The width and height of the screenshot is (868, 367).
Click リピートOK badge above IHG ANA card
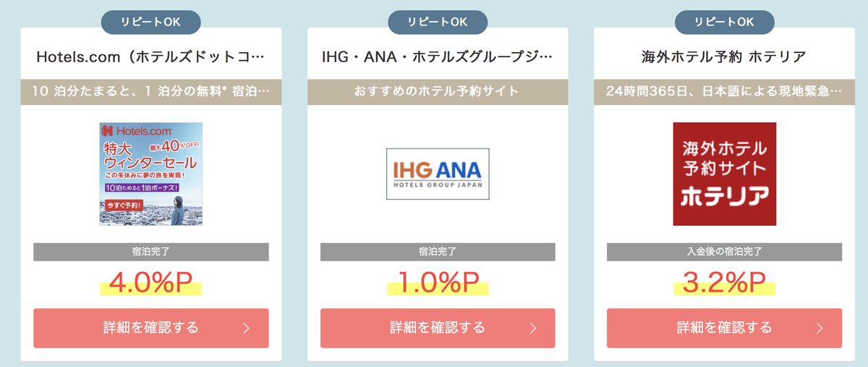(438, 22)
